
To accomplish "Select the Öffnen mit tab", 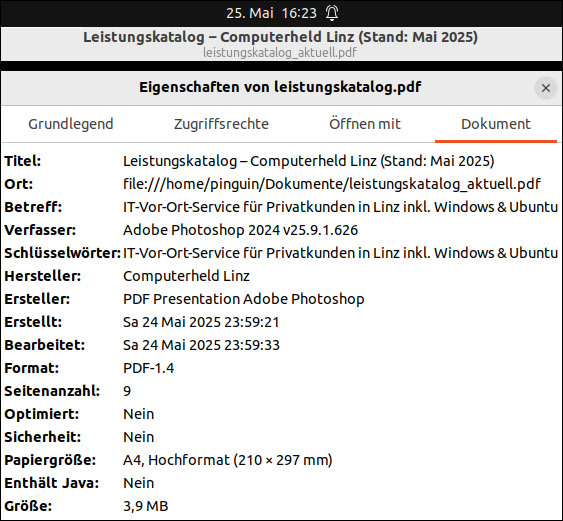I will pyautogui.click(x=364, y=124).
